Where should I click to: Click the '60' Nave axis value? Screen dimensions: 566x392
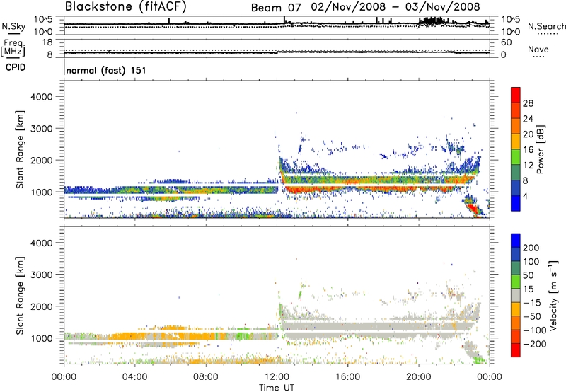coord(506,42)
